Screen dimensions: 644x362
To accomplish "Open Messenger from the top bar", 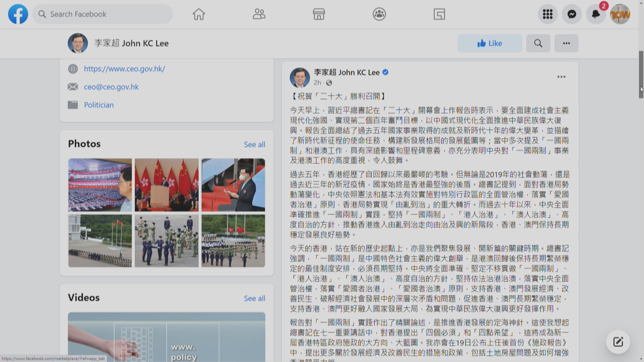I will (571, 14).
